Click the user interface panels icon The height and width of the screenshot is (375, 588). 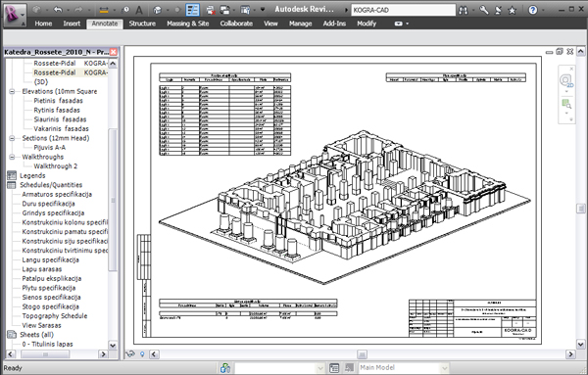tap(245, 10)
